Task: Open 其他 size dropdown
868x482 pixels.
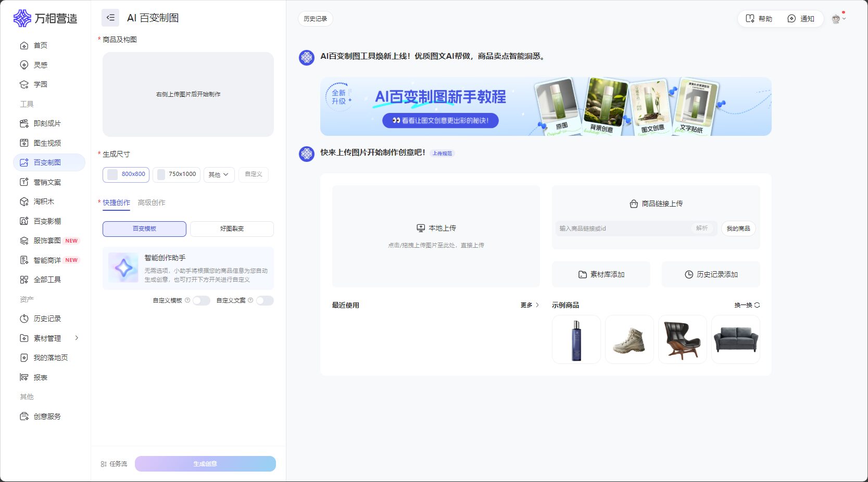Action: coord(219,175)
